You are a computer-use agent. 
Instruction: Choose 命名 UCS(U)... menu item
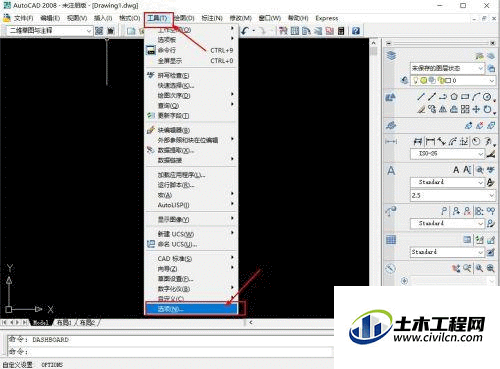(x=191, y=244)
